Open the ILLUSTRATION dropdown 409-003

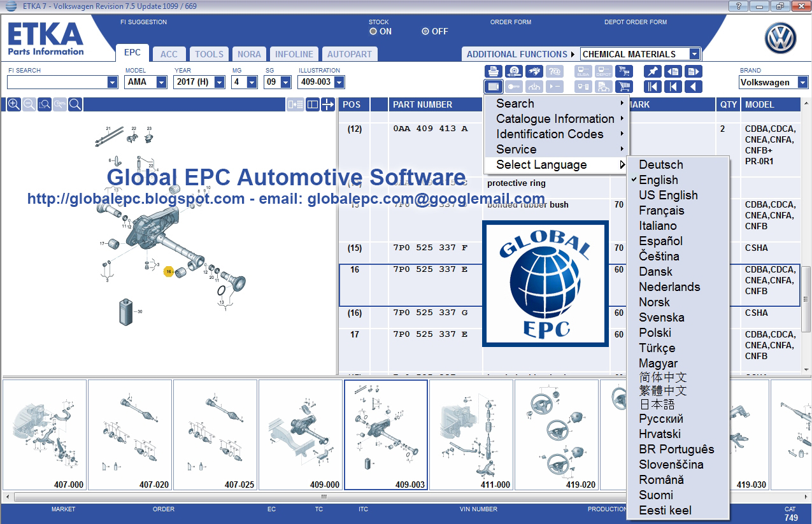pyautogui.click(x=339, y=82)
